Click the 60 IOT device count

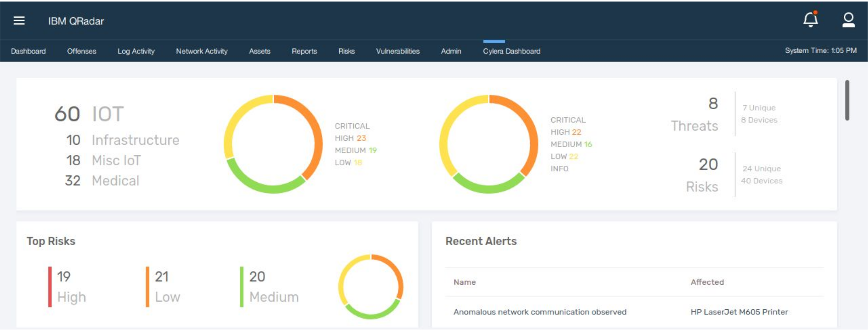(89, 114)
